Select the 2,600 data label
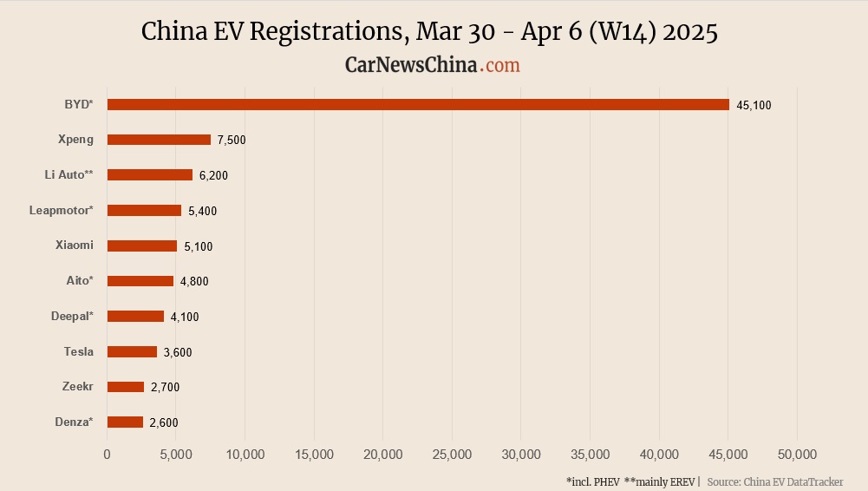 [164, 422]
